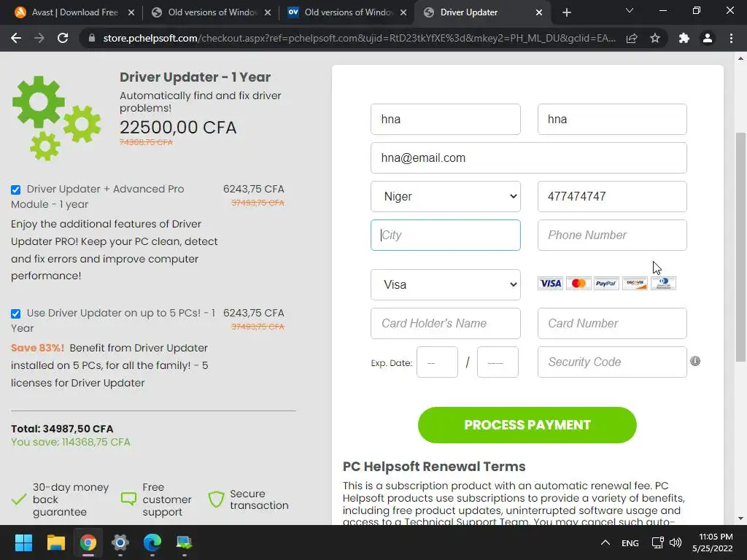747x560 pixels.
Task: Click the green gears product logo
Action: (x=56, y=118)
